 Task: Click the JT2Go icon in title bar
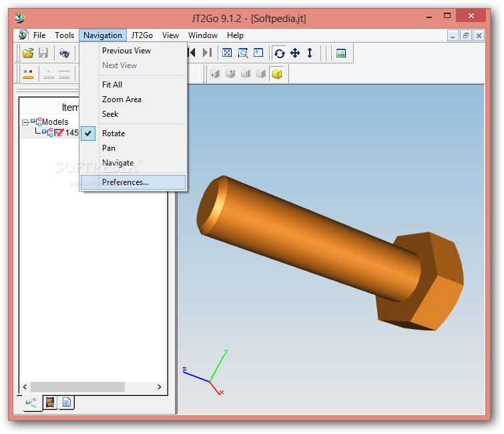point(19,18)
